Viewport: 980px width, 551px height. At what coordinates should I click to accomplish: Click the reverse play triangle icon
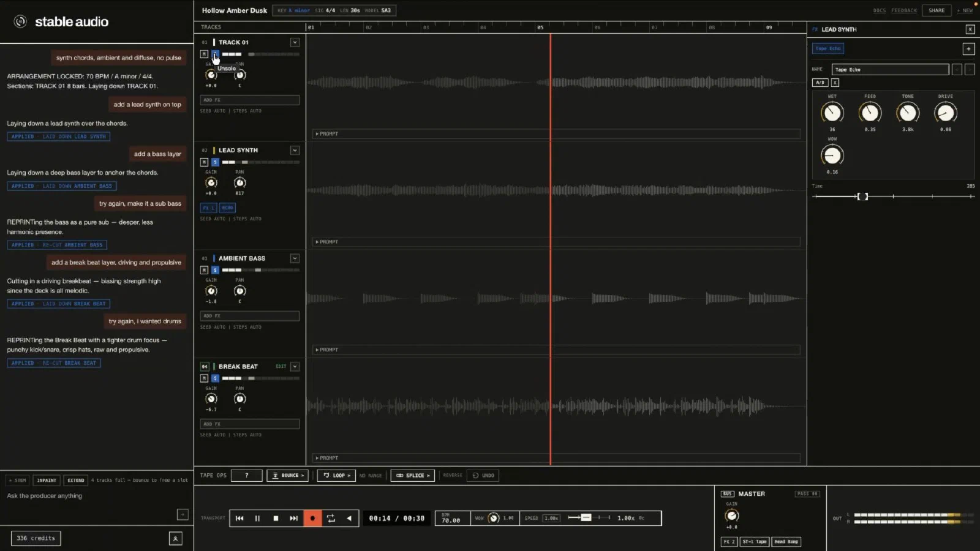349,518
